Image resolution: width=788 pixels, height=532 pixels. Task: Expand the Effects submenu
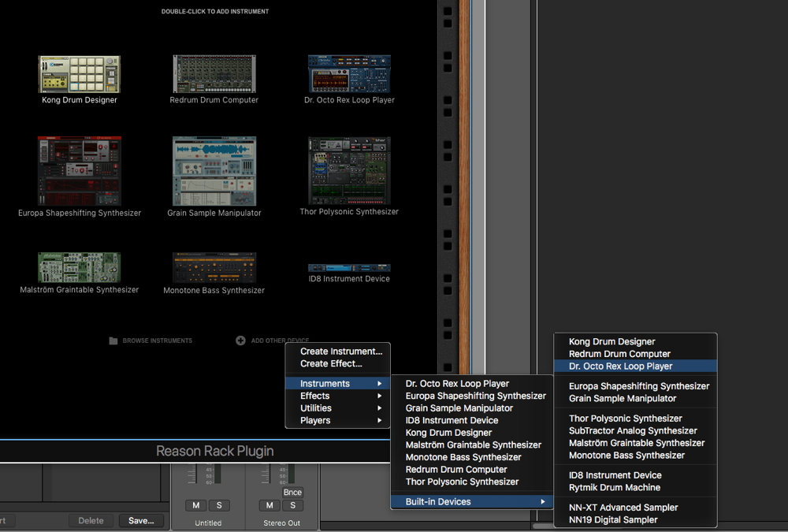[338, 396]
